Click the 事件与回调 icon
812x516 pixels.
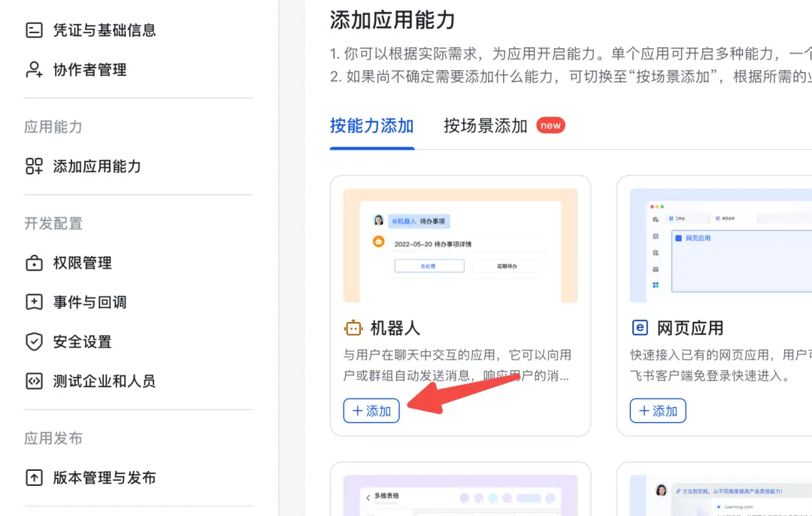(34, 302)
